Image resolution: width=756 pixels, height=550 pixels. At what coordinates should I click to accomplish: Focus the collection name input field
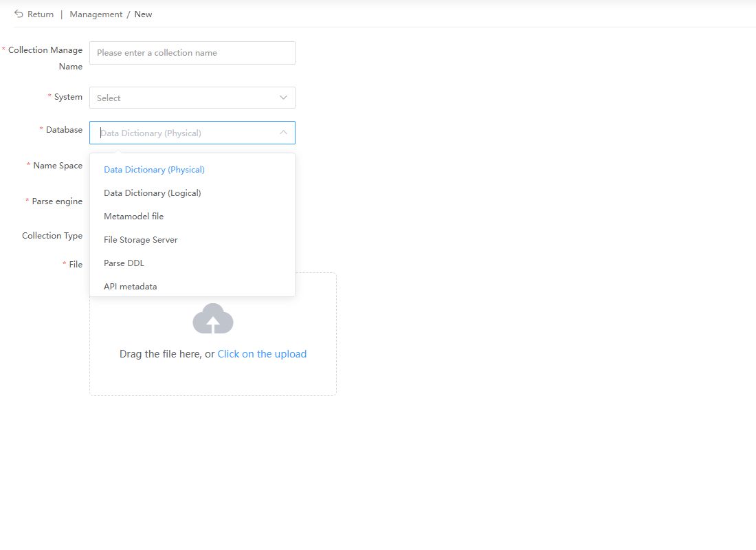tap(192, 53)
